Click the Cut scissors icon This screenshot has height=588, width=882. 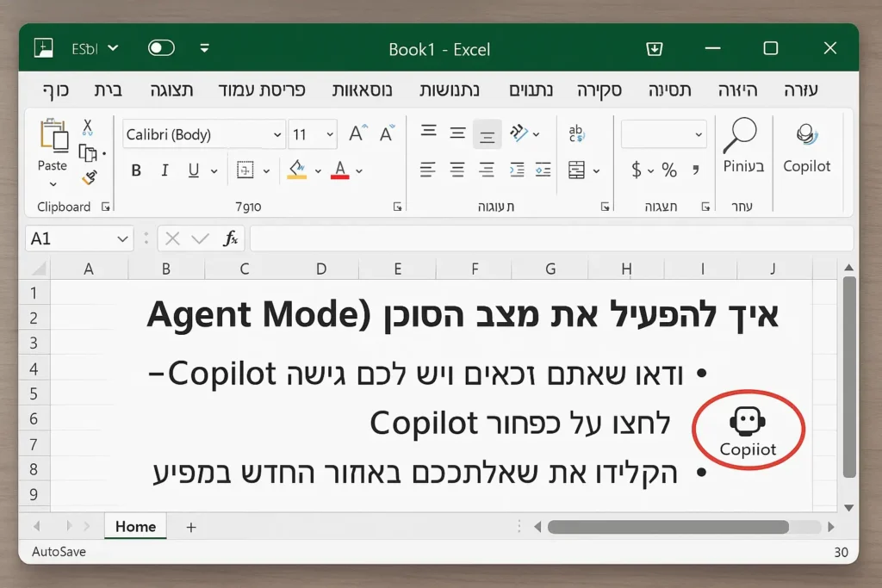coord(87,128)
